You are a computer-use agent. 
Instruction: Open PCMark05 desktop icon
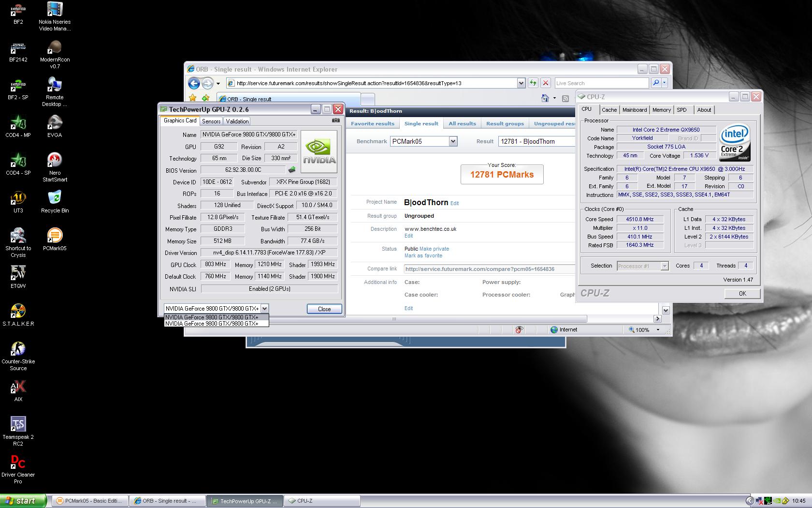click(x=55, y=240)
